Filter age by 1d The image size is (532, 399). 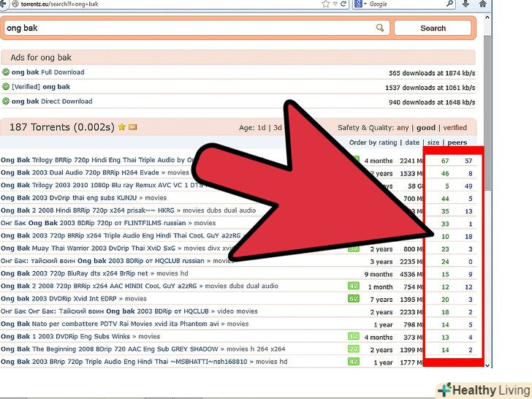point(262,128)
